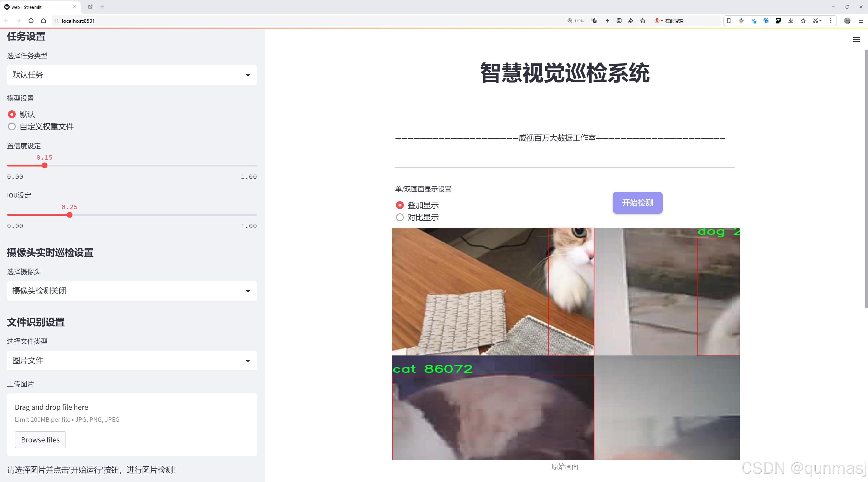This screenshot has height=482, width=868.
Task: Open the 摄像头检测关闭 camera dropdown
Action: coord(132,291)
